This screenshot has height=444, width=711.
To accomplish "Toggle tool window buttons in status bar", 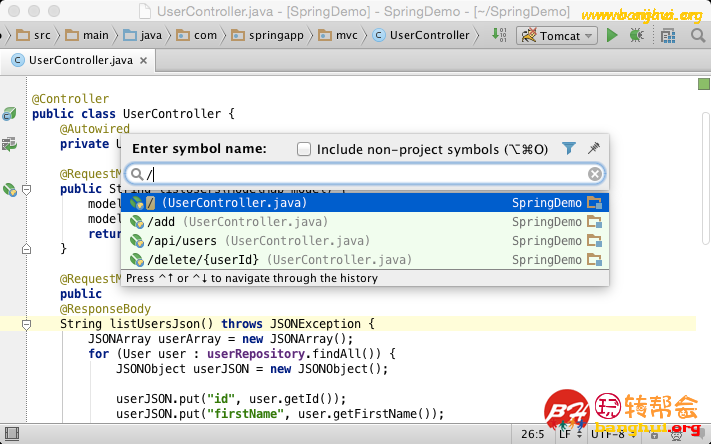I will pos(11,434).
